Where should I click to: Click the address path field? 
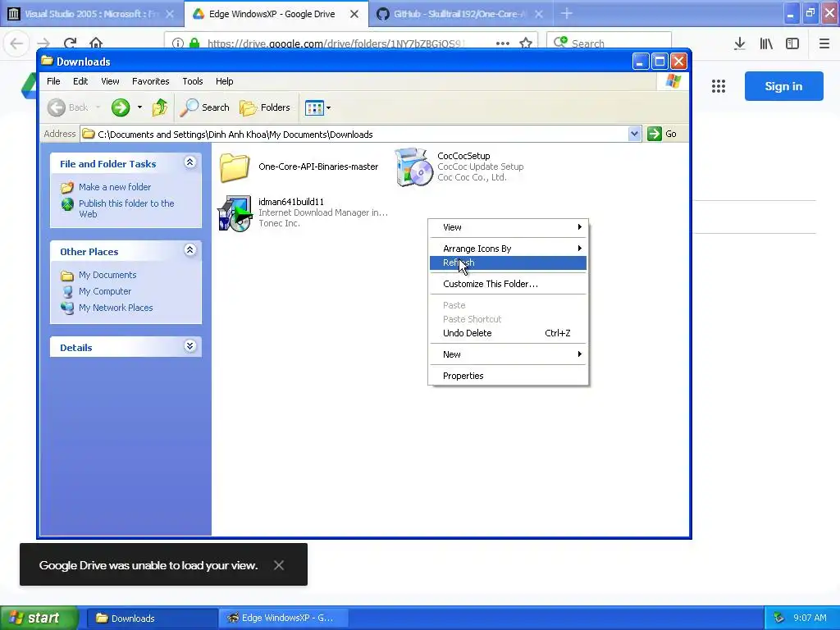(x=354, y=134)
